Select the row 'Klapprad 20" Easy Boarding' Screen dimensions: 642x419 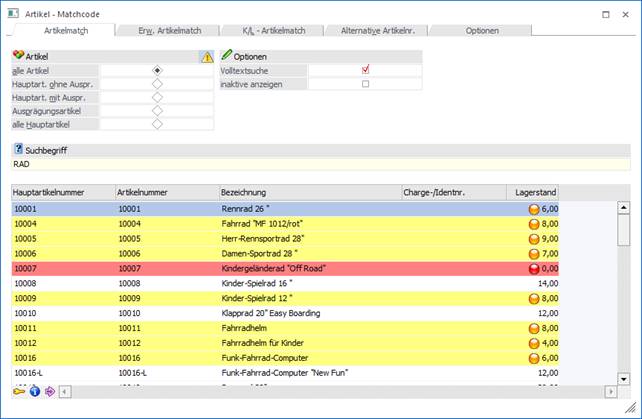(x=270, y=312)
